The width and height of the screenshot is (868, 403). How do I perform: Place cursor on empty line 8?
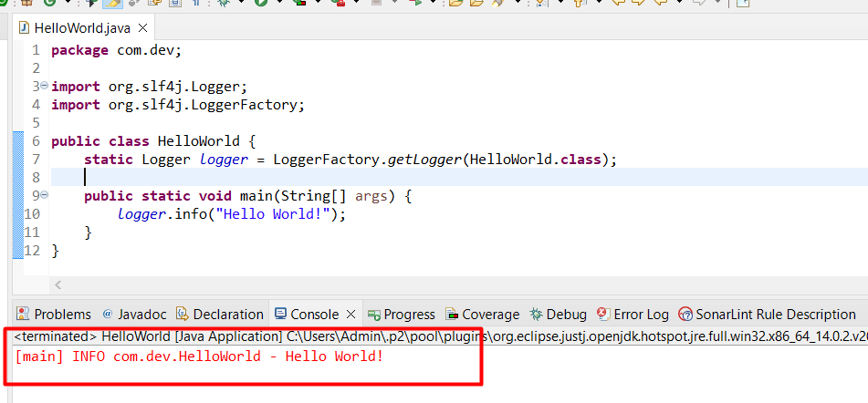point(274,177)
